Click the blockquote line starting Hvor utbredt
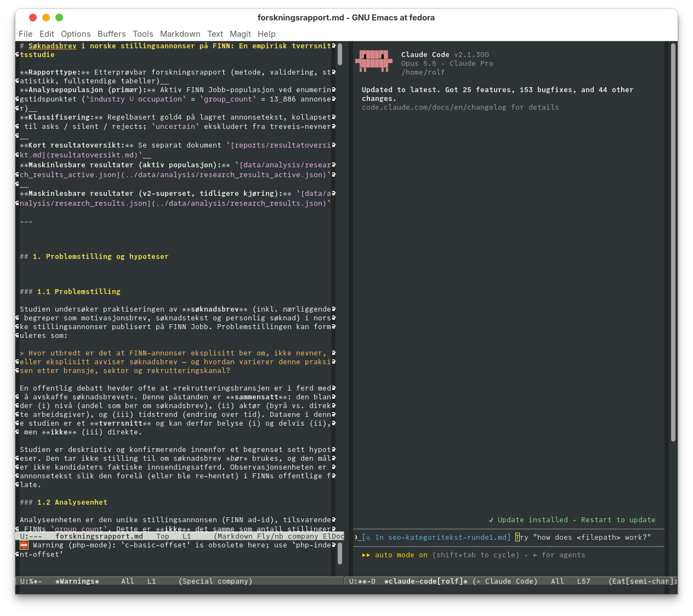Screen dimensions: 693x616 coord(173,353)
